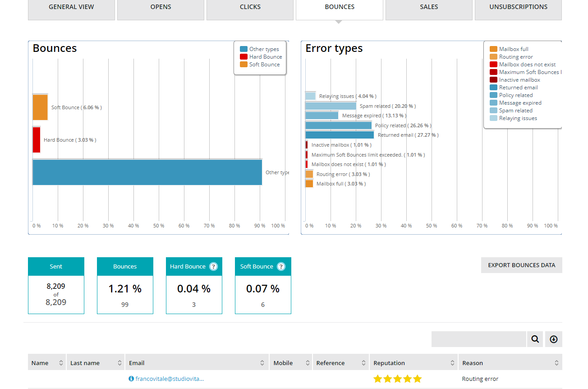This screenshot has width=588, height=389.
Task: Click the Returned email legend entry
Action: tap(514, 88)
